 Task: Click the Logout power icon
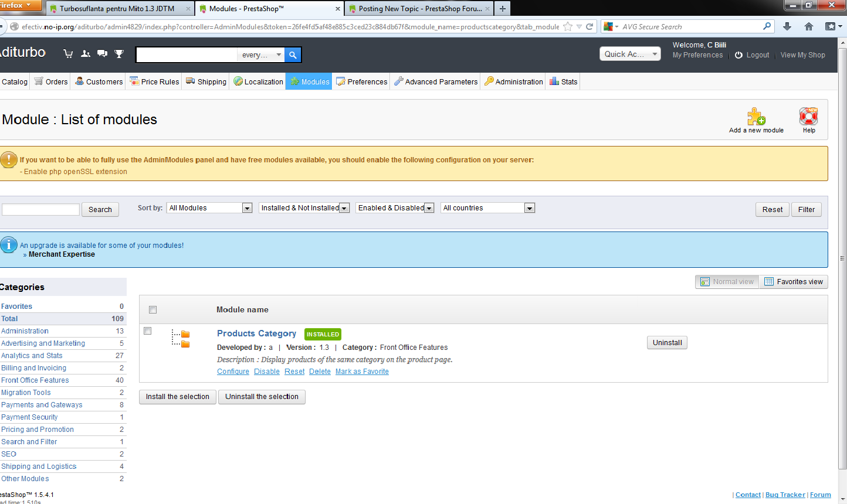pyautogui.click(x=739, y=55)
